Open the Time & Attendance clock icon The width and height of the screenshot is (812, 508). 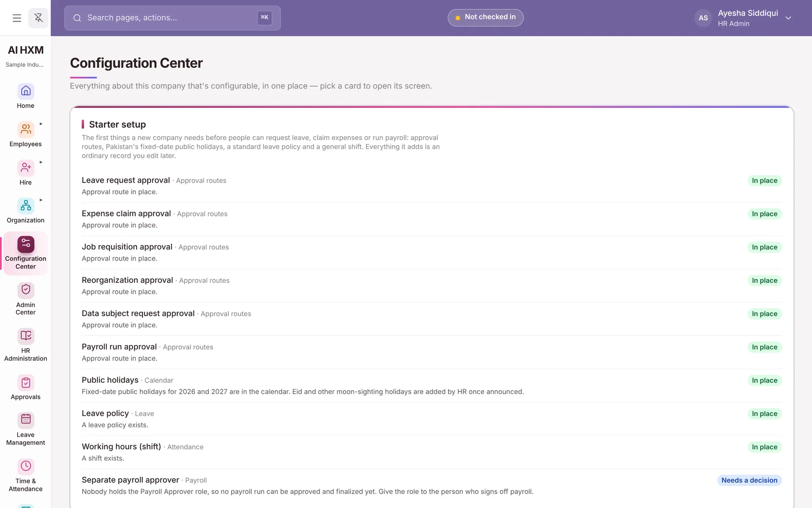coord(26,466)
